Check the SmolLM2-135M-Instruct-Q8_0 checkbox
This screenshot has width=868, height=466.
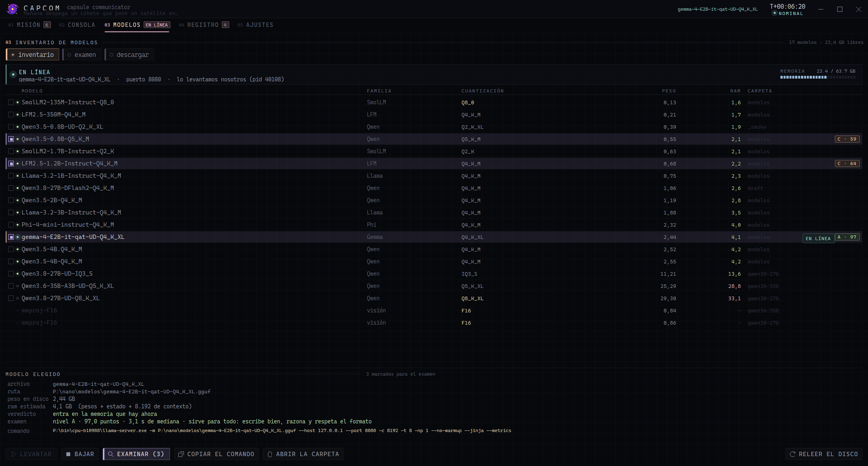pos(11,102)
